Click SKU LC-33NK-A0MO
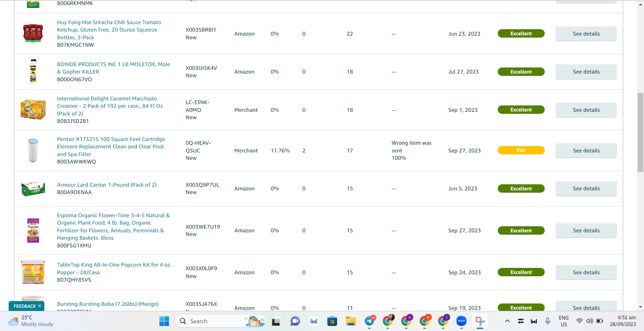The width and height of the screenshot is (644, 331). point(198,106)
